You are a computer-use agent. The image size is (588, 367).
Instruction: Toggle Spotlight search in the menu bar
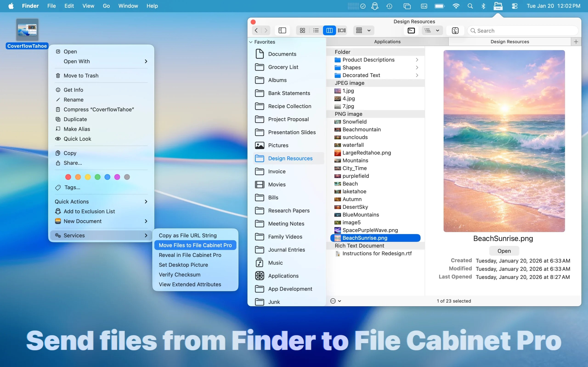470,6
